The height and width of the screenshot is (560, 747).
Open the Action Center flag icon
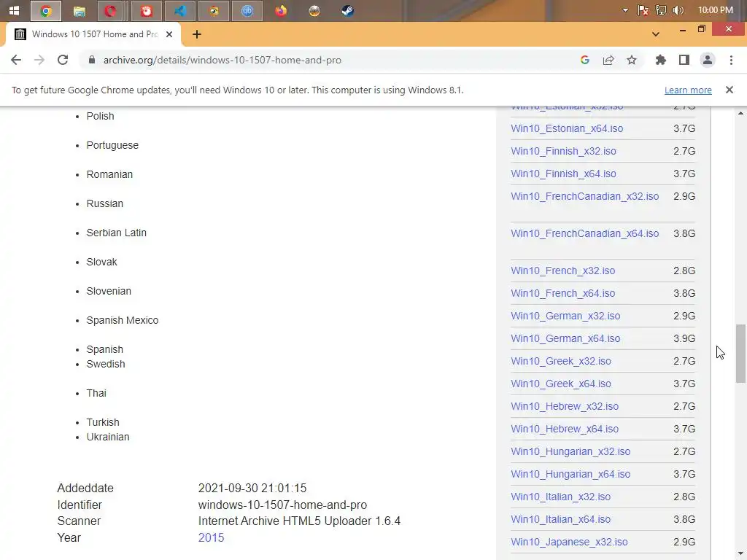coord(643,10)
